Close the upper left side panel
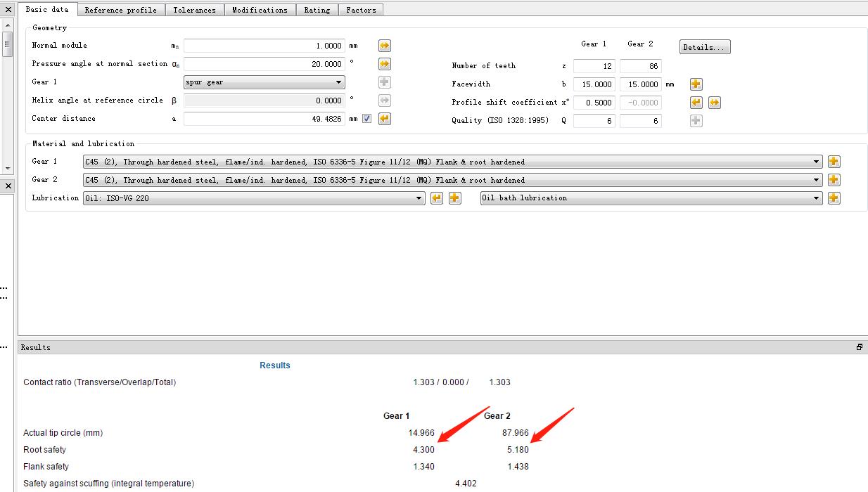This screenshot has width=868, height=492. coord(7,9)
